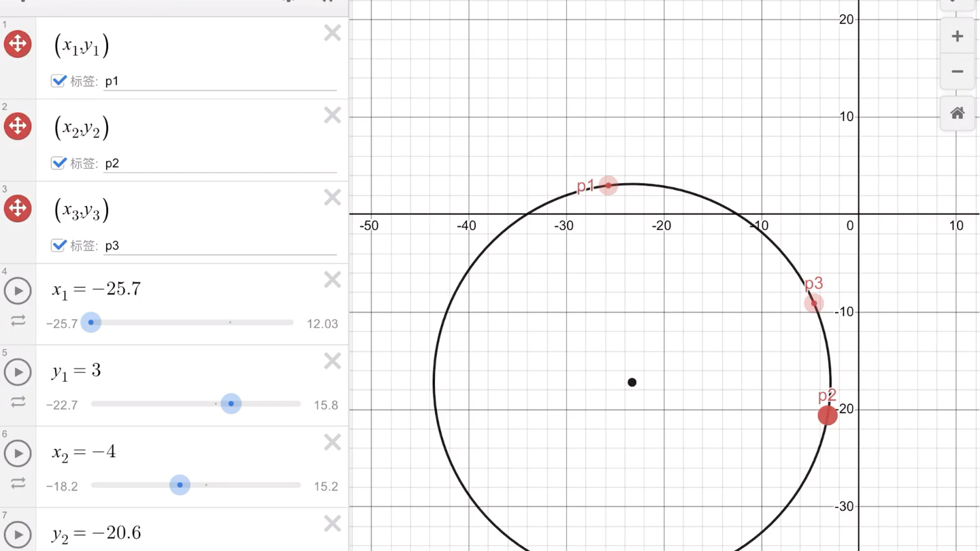Delete the y2 = -20.6 expression
The width and height of the screenshot is (980, 551).
332,523
